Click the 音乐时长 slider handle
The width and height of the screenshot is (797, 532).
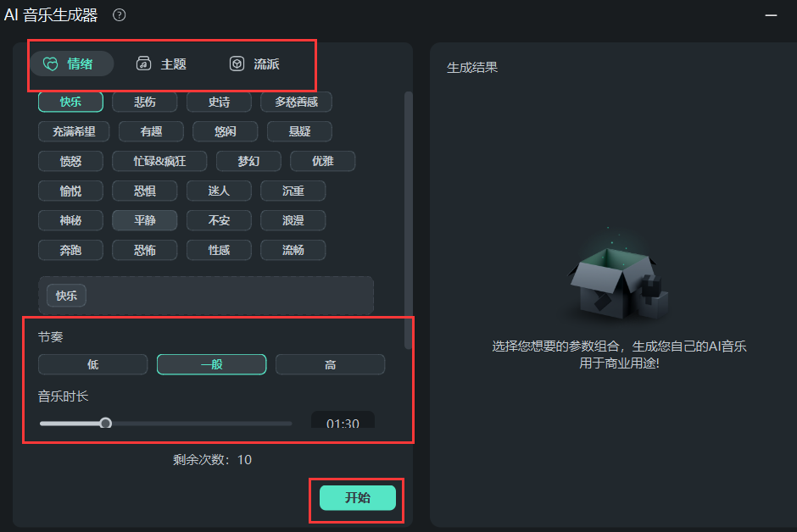(105, 422)
